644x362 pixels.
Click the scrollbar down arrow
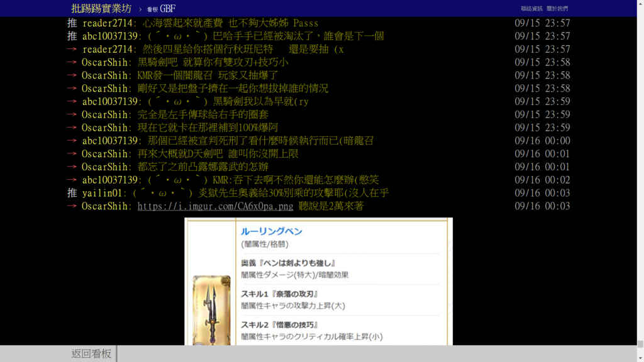(x=640, y=358)
